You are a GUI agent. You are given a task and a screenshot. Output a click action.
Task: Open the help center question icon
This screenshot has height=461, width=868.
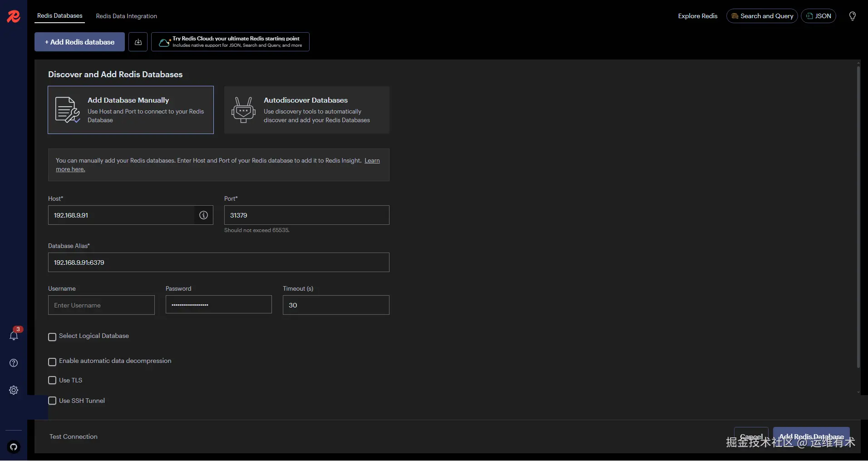pyautogui.click(x=14, y=363)
